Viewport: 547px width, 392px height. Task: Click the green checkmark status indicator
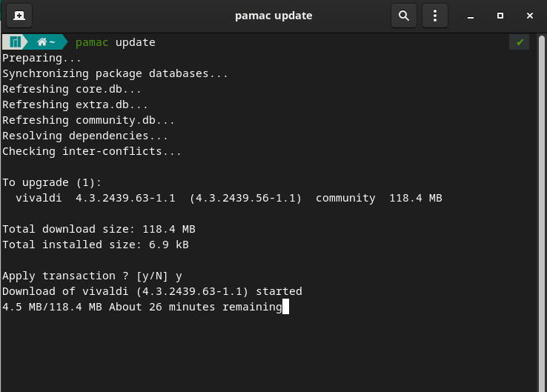coord(520,42)
